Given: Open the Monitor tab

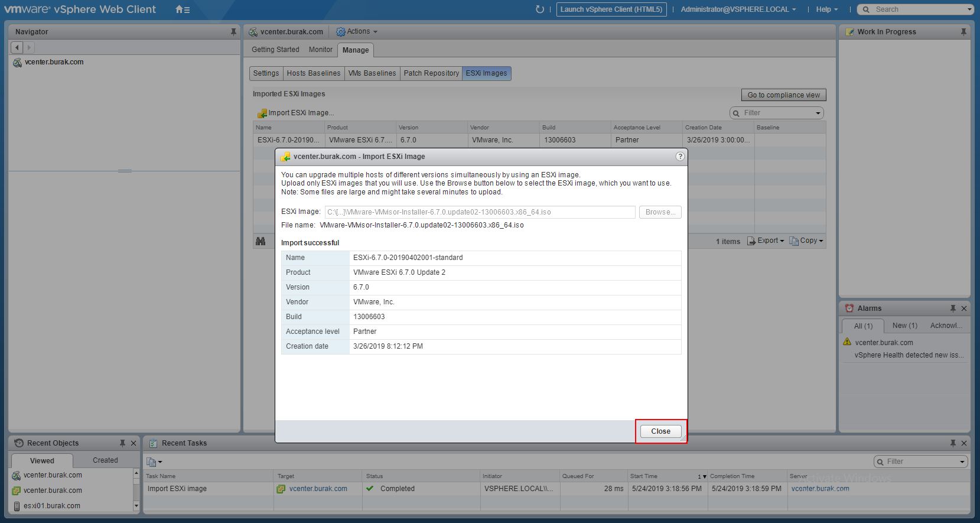Looking at the screenshot, I should pos(320,50).
